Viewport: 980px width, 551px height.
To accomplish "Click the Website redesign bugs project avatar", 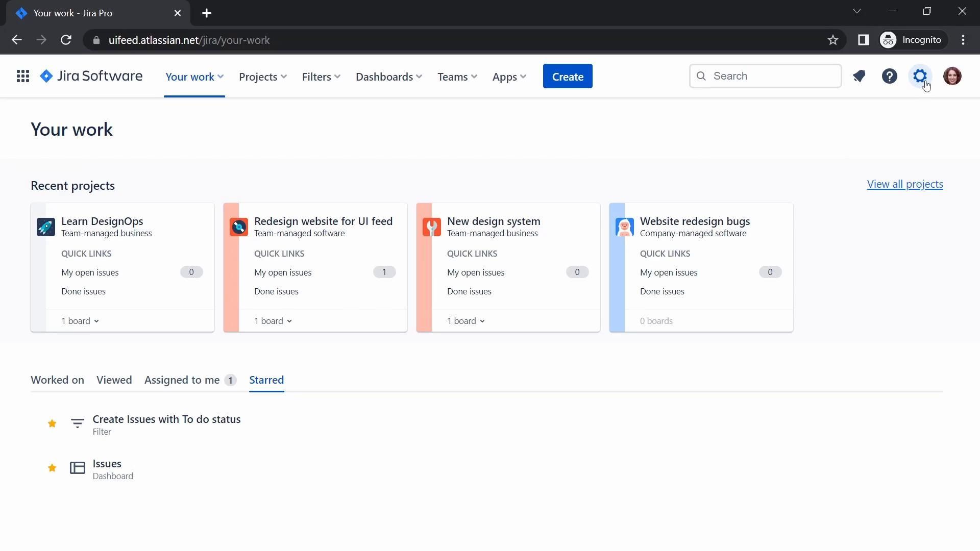I will click(624, 227).
